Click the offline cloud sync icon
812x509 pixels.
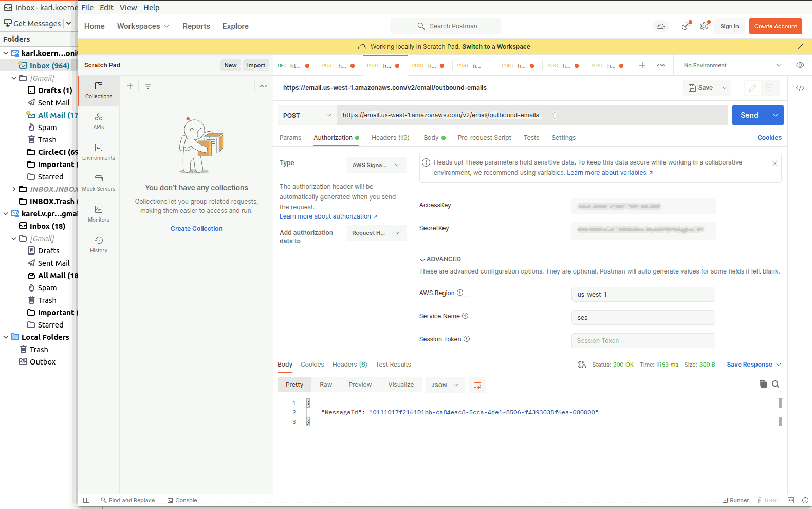pos(661,26)
